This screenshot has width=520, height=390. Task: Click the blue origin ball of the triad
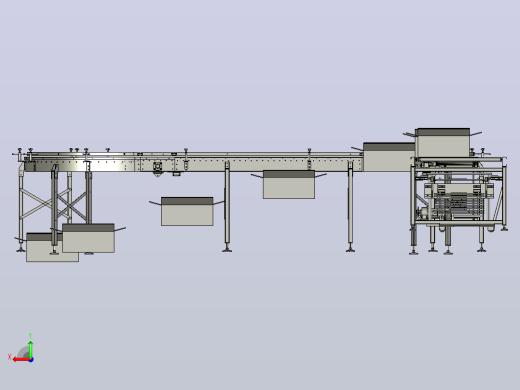tap(31, 360)
